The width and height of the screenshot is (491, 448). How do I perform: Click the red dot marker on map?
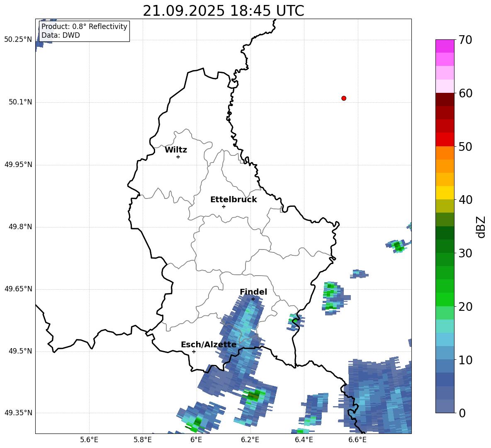(x=344, y=98)
